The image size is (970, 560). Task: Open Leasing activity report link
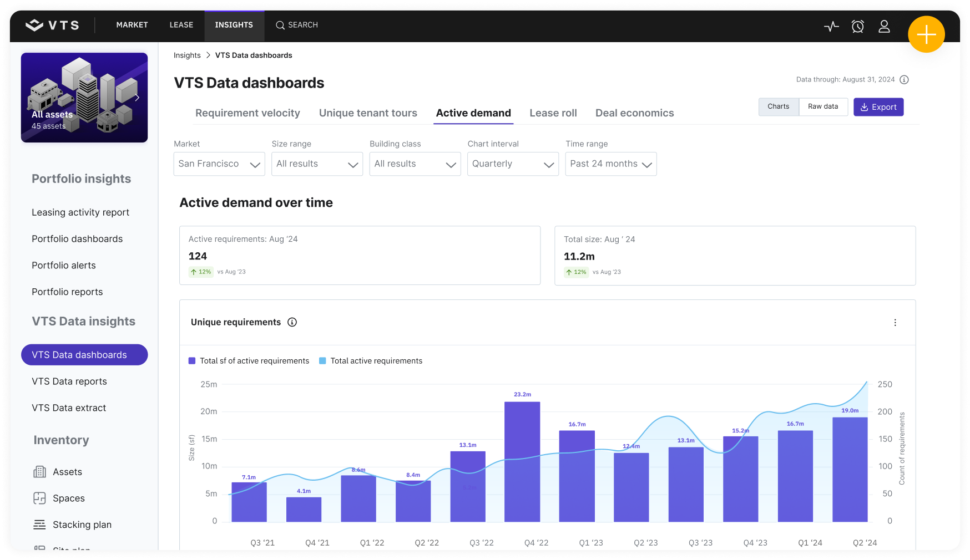80,212
